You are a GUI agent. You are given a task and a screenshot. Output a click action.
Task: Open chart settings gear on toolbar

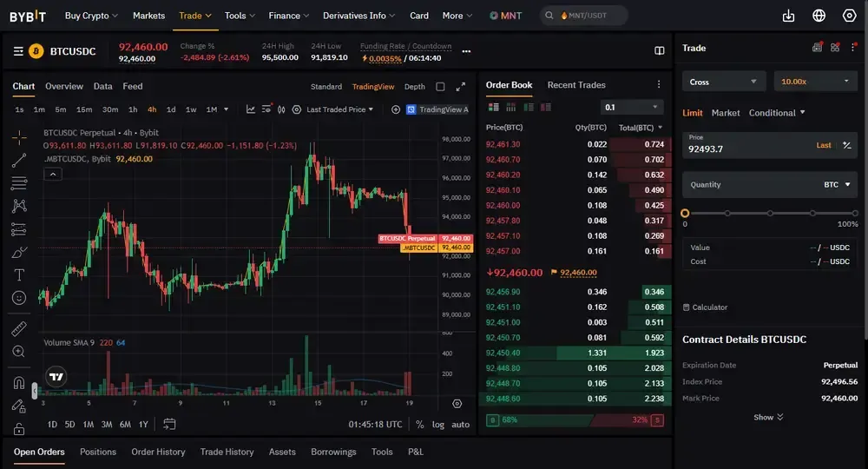[x=297, y=109]
